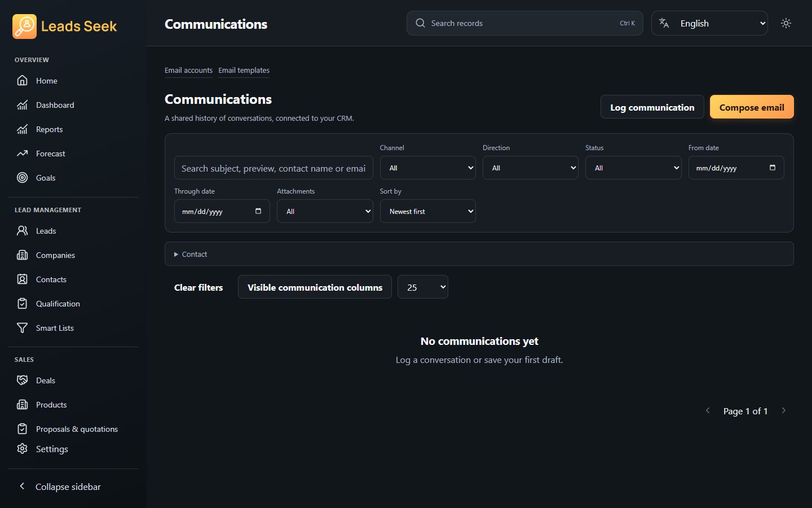This screenshot has height=508, width=812.
Task: Click the Qualification clipboard icon
Action: click(x=22, y=304)
